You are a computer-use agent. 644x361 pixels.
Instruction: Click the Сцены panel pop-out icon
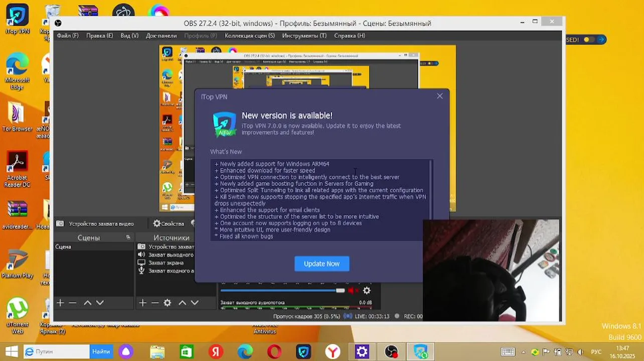click(x=128, y=237)
